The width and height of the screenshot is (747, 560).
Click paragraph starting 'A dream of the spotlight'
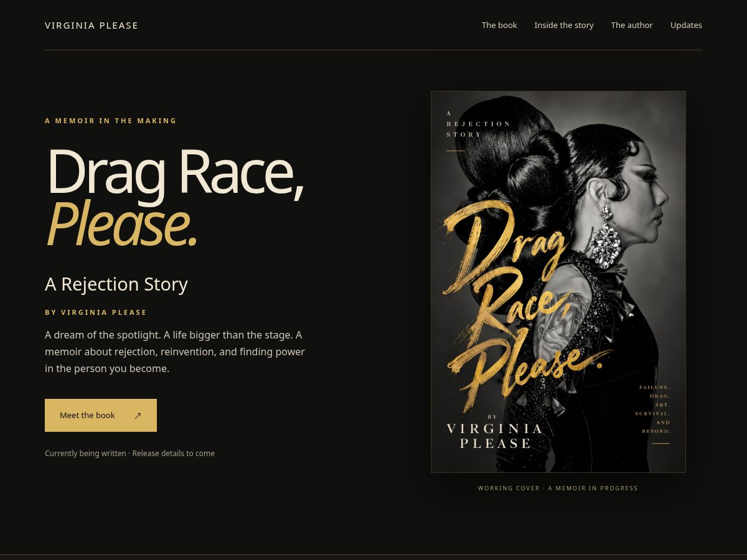pyautogui.click(x=175, y=352)
